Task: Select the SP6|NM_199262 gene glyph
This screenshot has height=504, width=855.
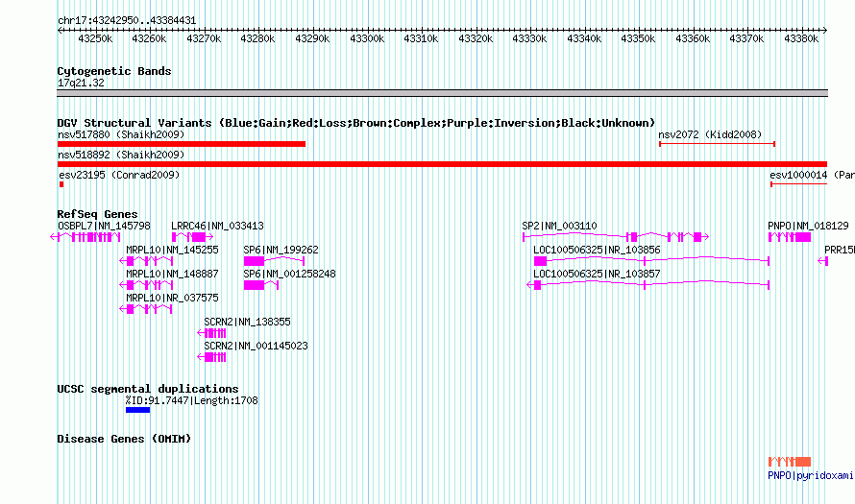Action: 274,261
